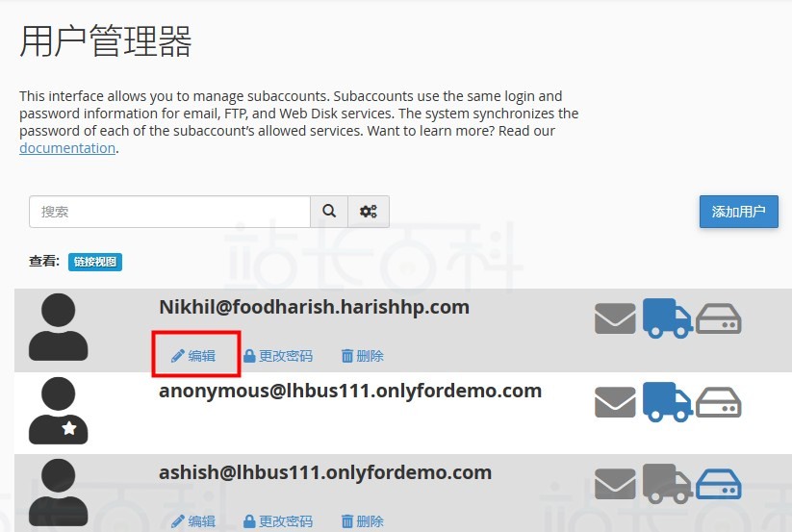Click 删除 for Nikhil's account
Viewport: 792px width, 532px height.
(362, 356)
